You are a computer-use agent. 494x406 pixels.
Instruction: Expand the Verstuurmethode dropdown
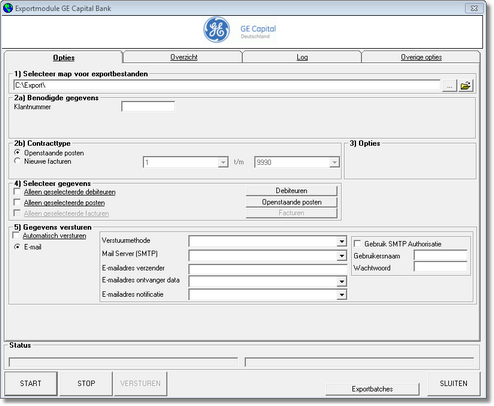pos(342,241)
